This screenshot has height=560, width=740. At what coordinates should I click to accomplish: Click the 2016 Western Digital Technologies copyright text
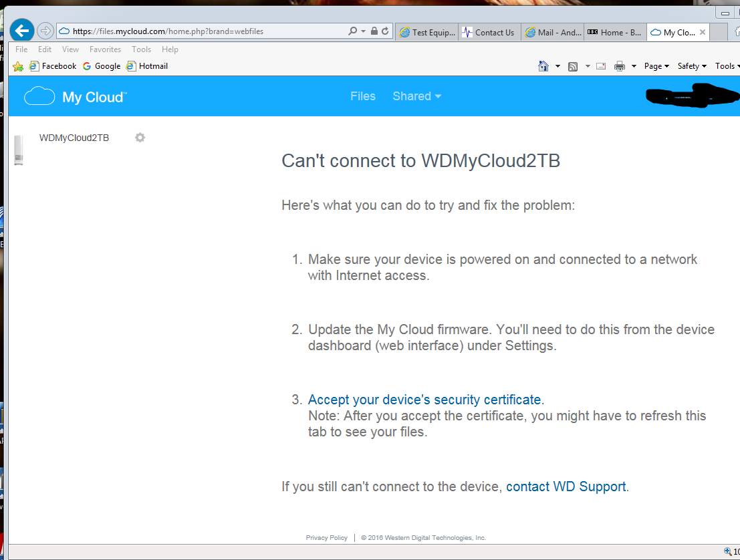point(423,538)
